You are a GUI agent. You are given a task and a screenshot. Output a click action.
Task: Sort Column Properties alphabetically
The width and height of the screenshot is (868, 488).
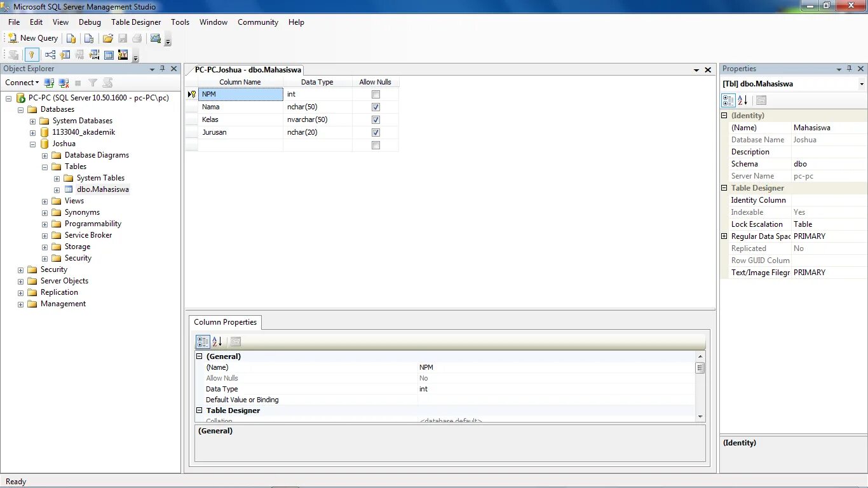(217, 342)
